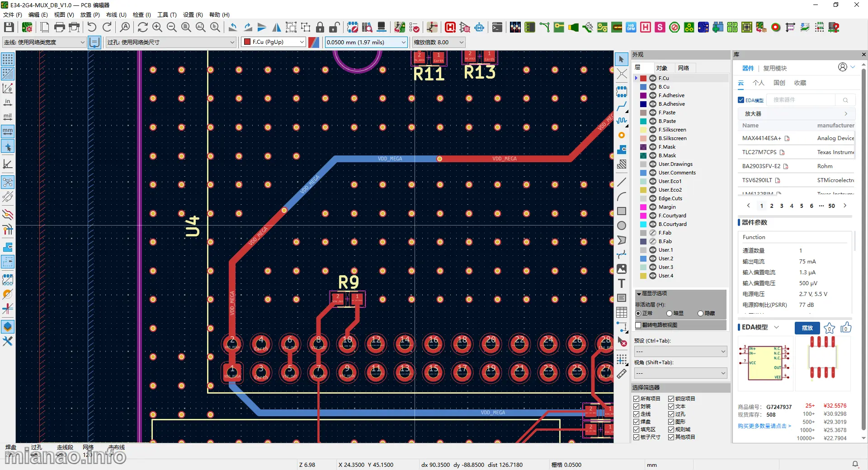Select the draw circle tool
868x470 pixels.
click(622, 226)
